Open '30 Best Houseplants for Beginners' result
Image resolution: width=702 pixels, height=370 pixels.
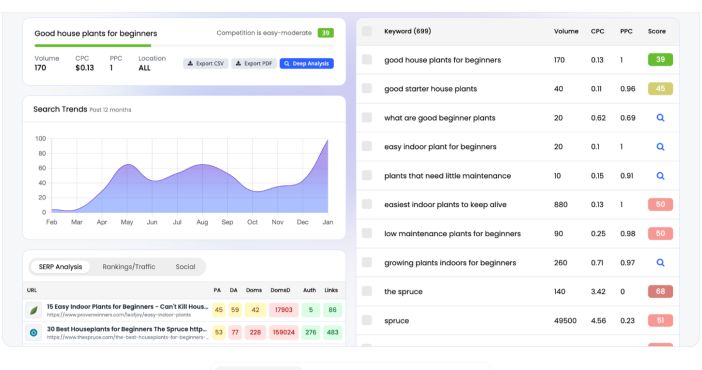(127, 329)
